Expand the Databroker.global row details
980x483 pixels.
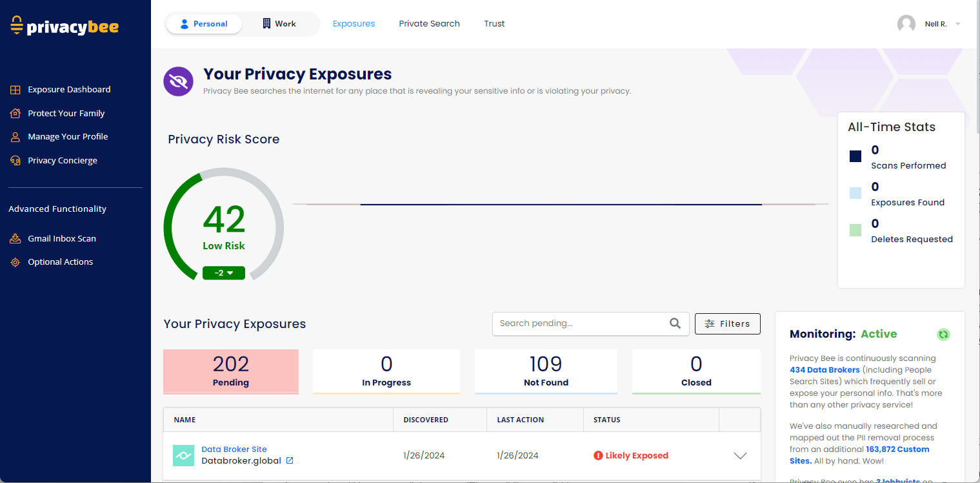pos(740,456)
